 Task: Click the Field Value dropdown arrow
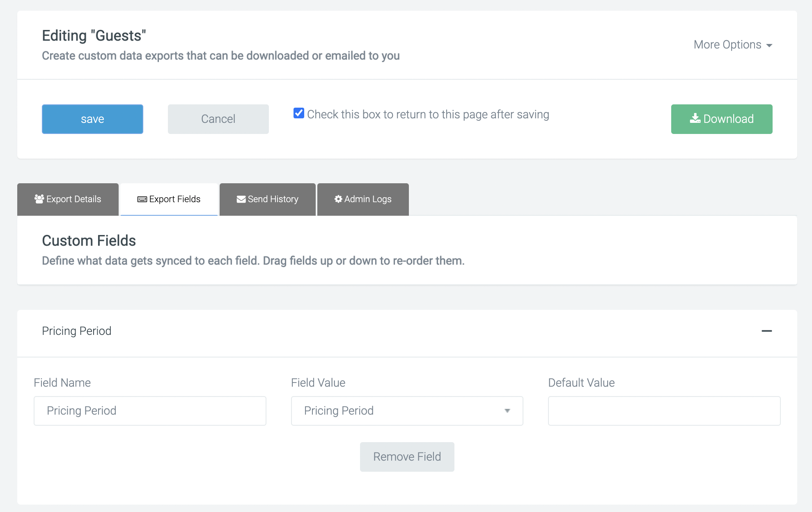coord(507,411)
